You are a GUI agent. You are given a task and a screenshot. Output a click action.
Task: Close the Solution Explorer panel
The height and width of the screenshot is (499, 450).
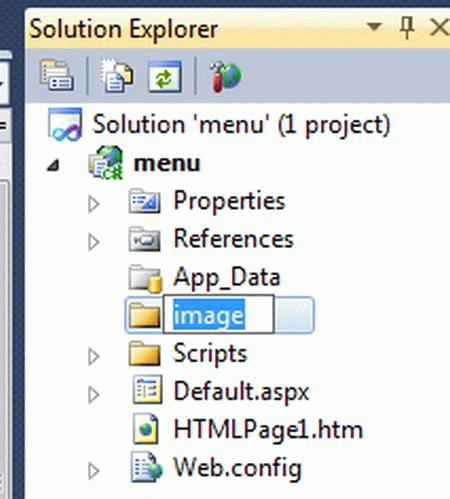click(x=440, y=27)
